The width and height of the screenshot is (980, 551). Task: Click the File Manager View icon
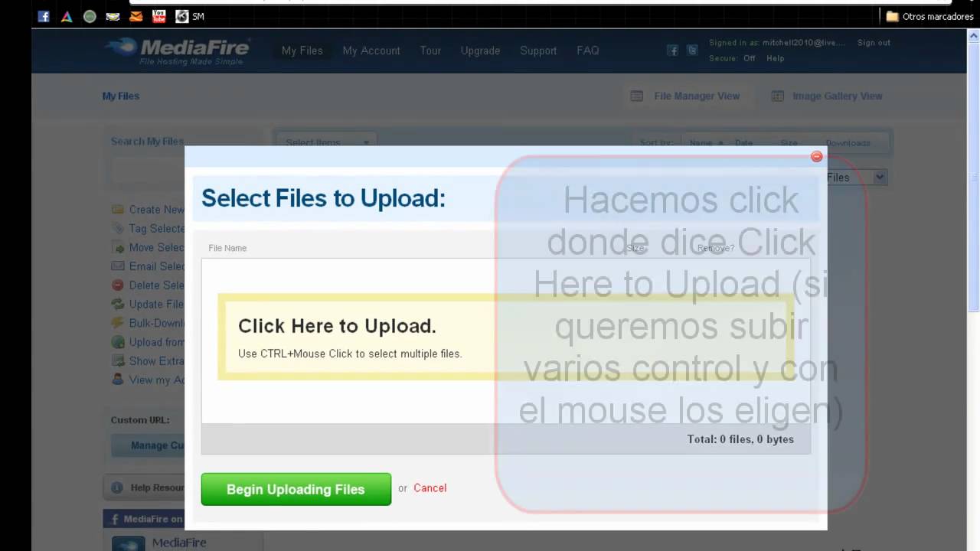tap(636, 96)
